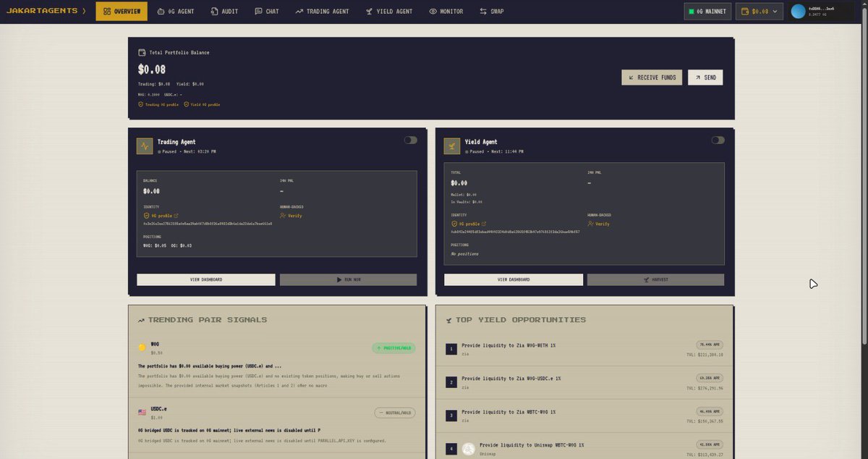The height and width of the screenshot is (459, 868).
Task: Open the wallet account avatar
Action: [x=799, y=12]
